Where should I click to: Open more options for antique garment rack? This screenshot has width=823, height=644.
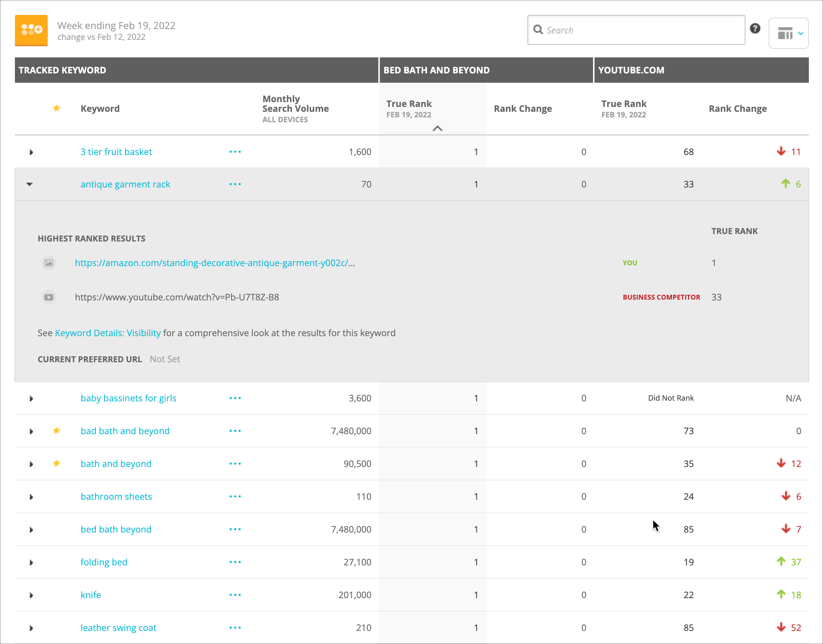[x=235, y=184]
